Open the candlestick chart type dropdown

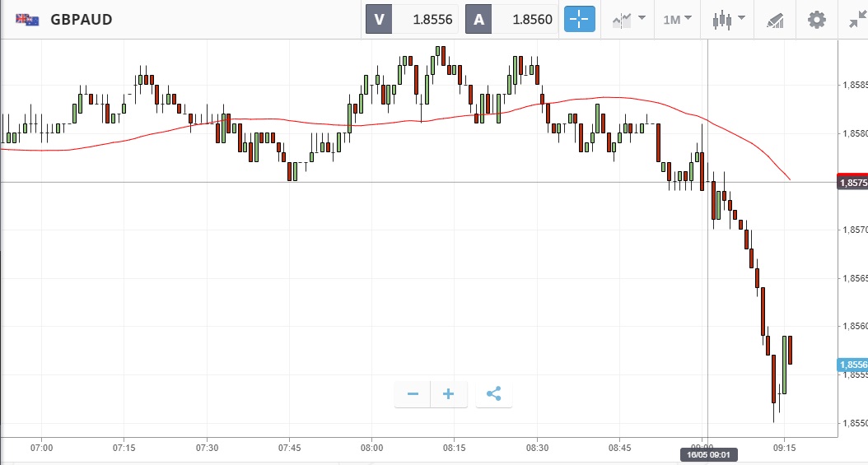[x=728, y=19]
